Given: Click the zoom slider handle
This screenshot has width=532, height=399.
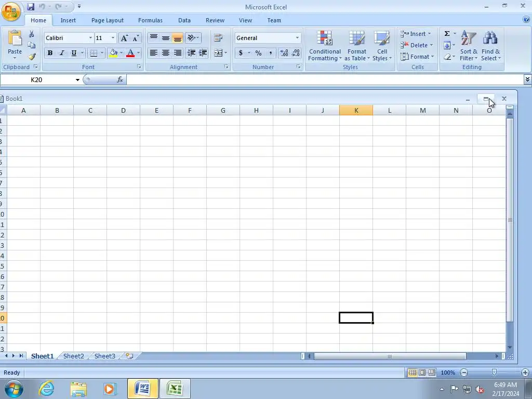Looking at the screenshot, I should pos(495,373).
